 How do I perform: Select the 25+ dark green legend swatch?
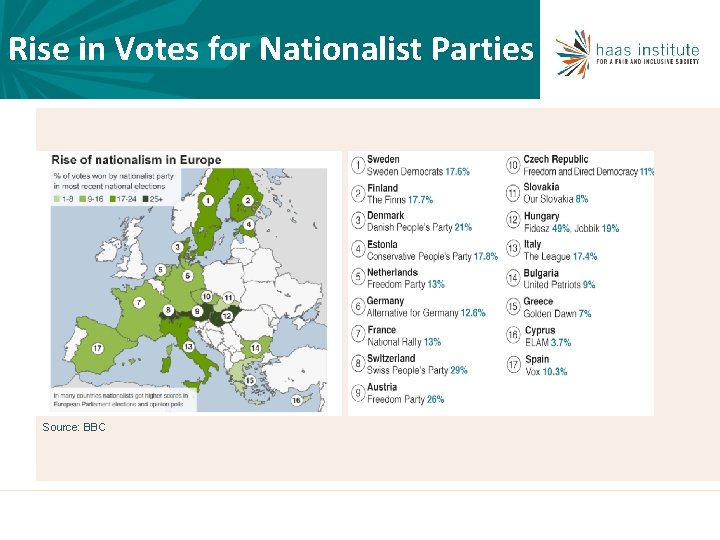pyautogui.click(x=143, y=199)
